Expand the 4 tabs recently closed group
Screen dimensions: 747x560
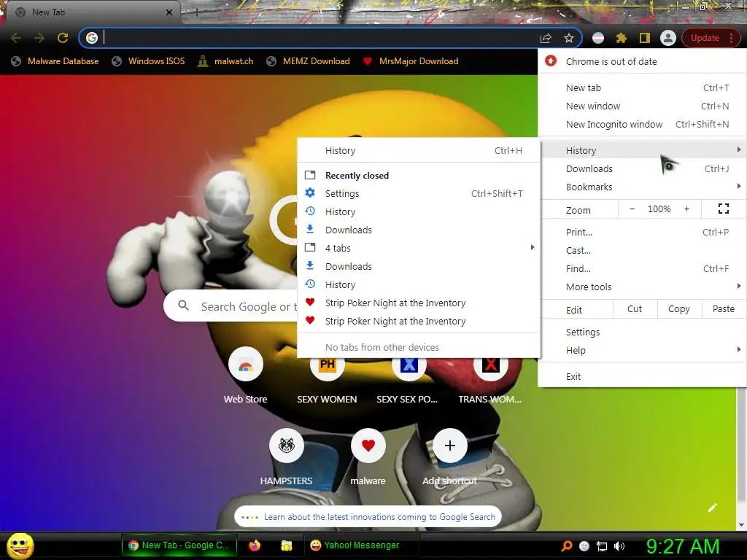419,248
